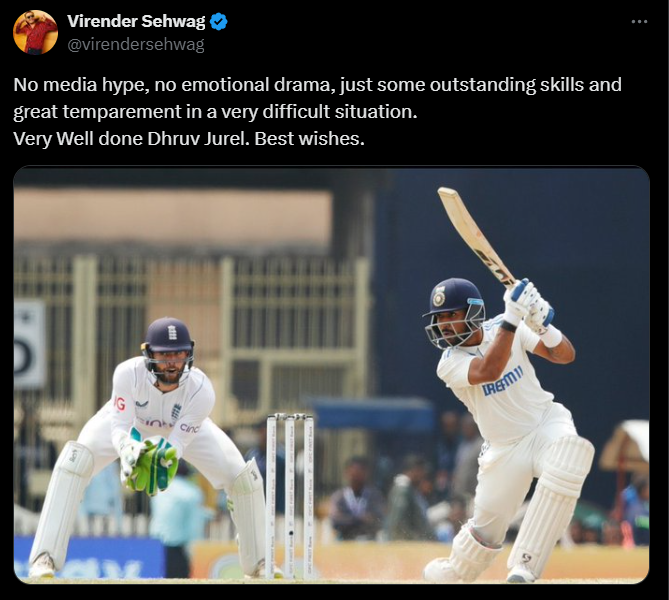The image size is (669, 600).
Task: Open the @virendersehwag handle link
Action: pyautogui.click(x=136, y=44)
